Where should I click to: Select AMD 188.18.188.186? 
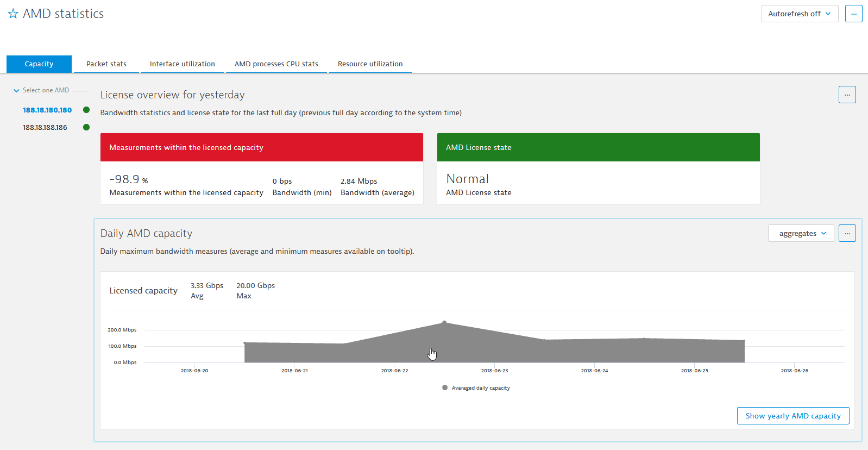point(45,127)
